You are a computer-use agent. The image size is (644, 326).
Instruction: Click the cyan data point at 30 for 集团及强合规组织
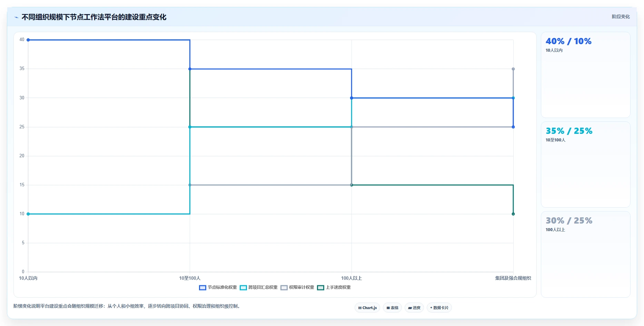click(x=513, y=98)
